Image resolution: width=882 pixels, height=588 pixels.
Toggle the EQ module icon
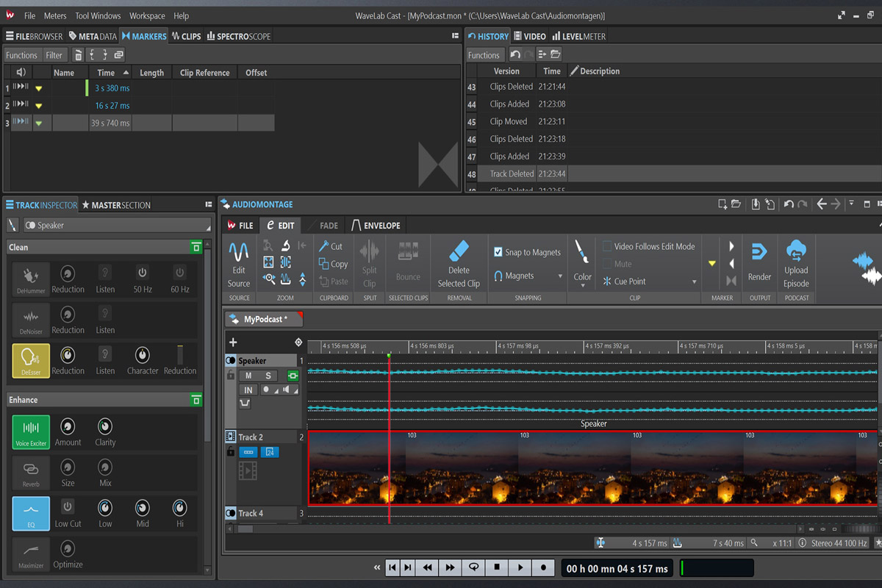(x=31, y=514)
